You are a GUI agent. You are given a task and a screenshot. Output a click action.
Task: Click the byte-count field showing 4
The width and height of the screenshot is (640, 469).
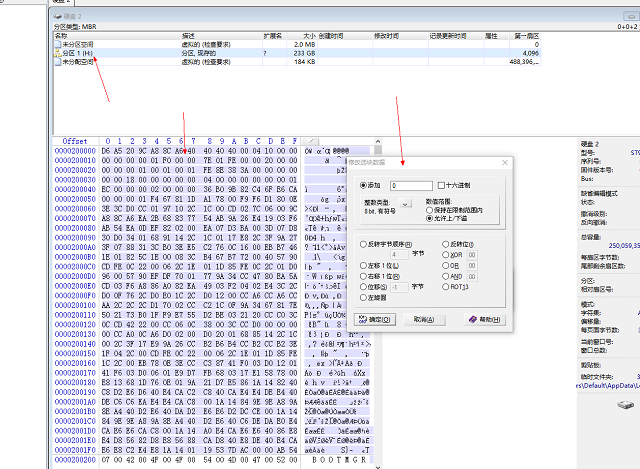pos(399,255)
